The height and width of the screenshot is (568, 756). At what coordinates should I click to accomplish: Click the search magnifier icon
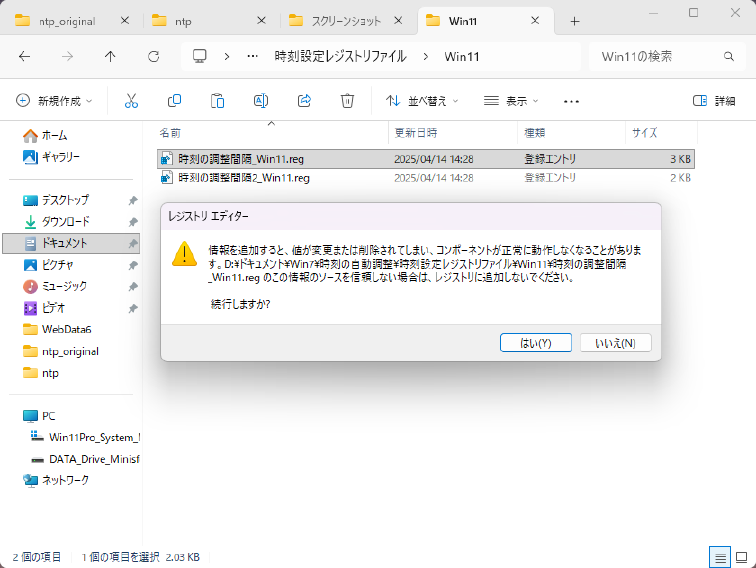(x=729, y=56)
